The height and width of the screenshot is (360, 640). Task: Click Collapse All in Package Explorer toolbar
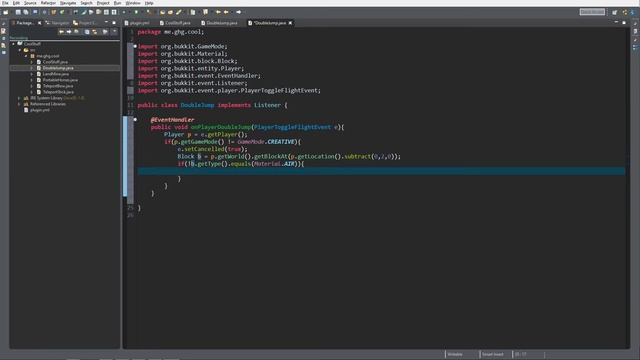pos(87,32)
